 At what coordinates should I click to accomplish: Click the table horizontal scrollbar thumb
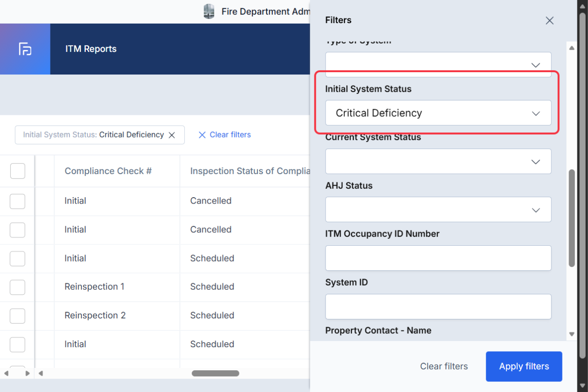point(215,373)
